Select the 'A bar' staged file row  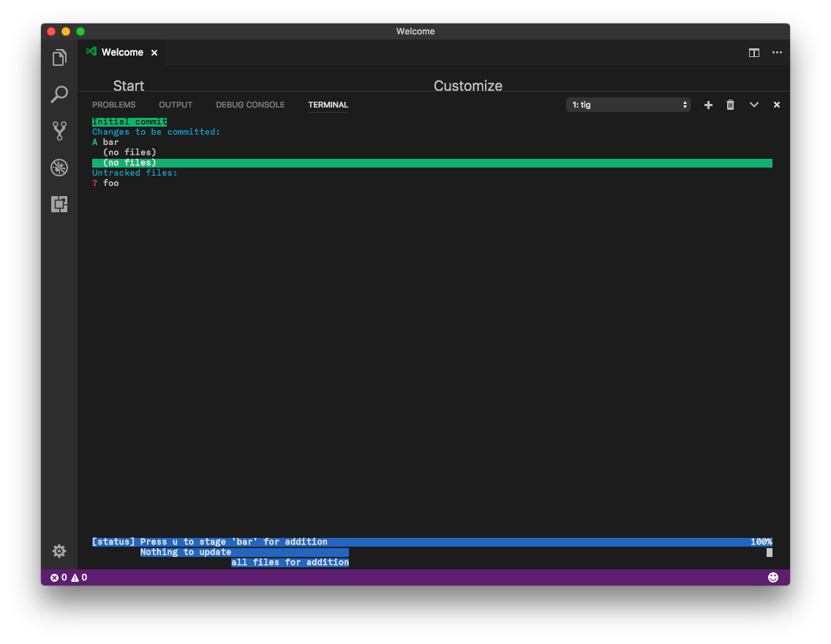point(105,142)
